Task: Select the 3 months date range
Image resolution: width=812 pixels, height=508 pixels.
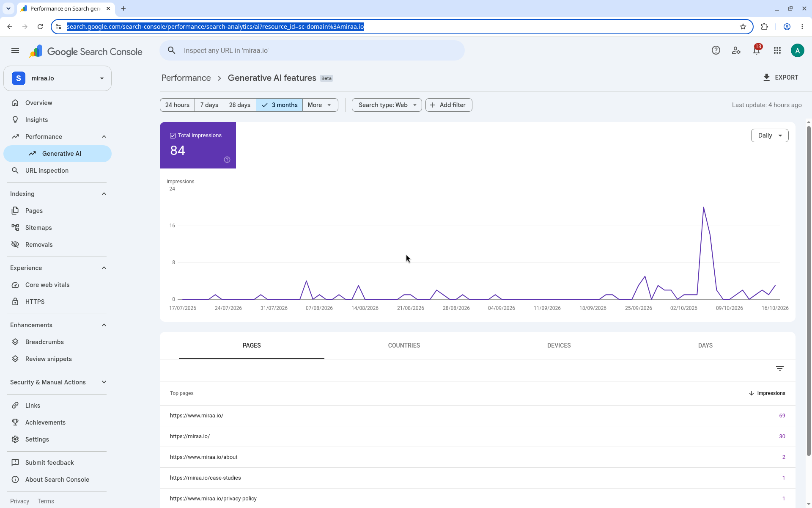Action: click(x=279, y=105)
